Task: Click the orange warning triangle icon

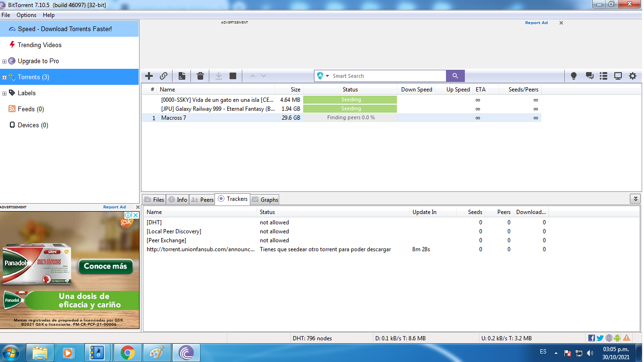Action: 627,338
